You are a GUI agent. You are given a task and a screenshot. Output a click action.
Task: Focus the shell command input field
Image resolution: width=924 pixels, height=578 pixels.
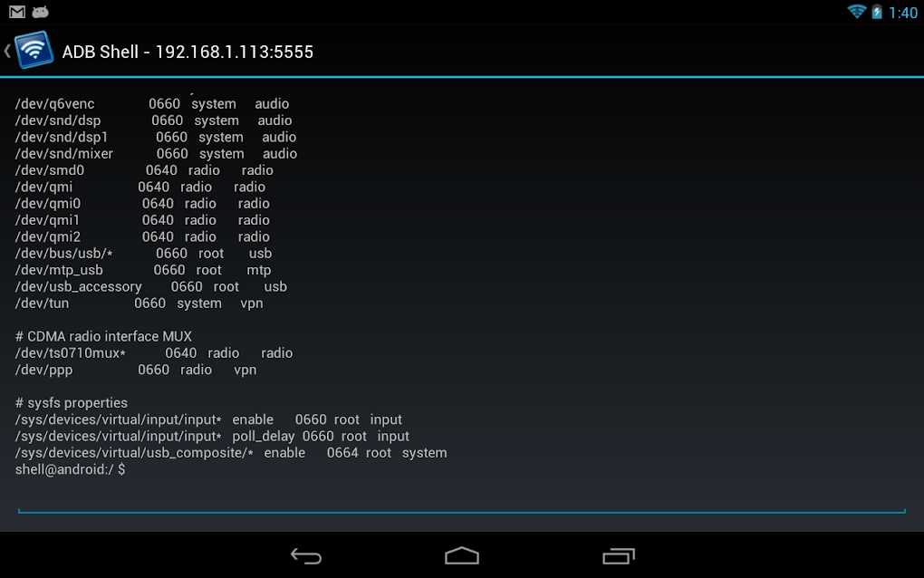pyautogui.click(x=462, y=501)
